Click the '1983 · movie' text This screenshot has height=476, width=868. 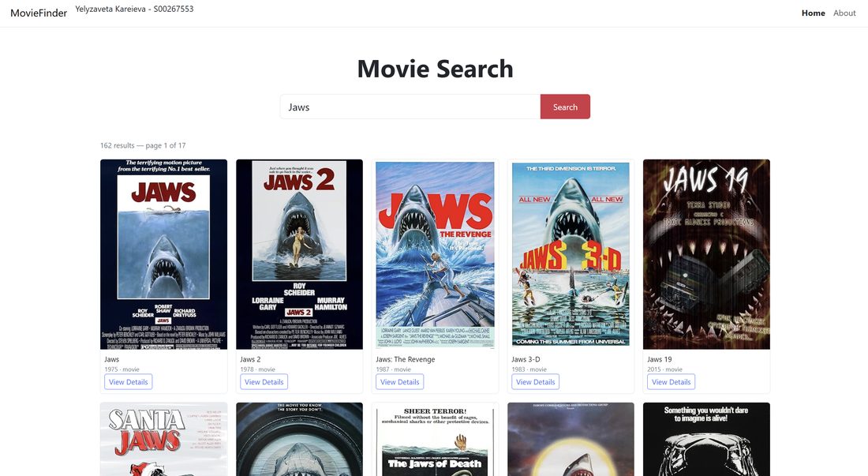pos(529,369)
